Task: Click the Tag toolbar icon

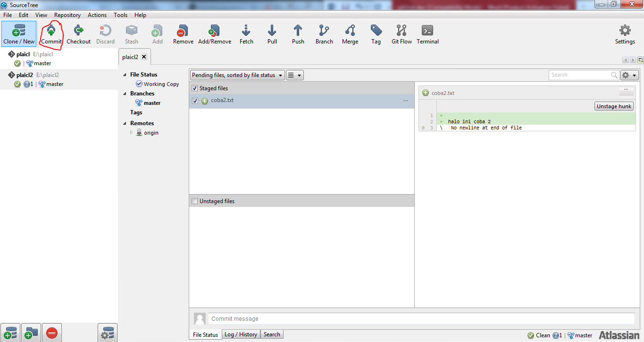Action: [376, 34]
